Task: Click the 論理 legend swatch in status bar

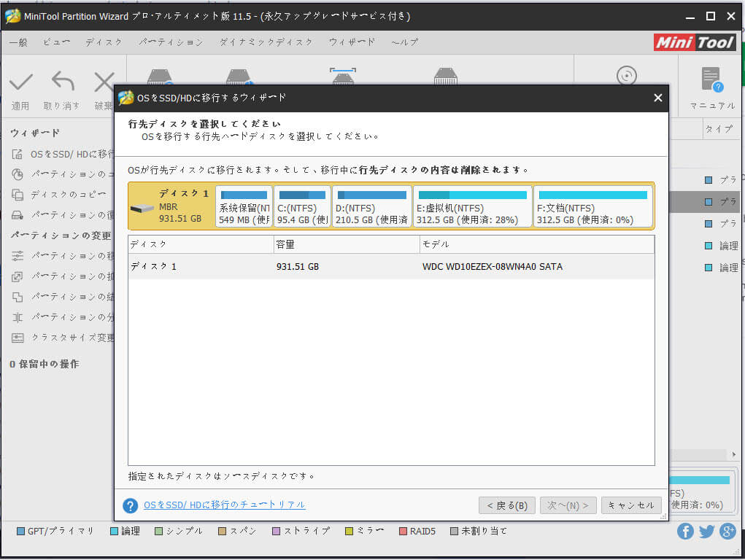Action: point(114,531)
